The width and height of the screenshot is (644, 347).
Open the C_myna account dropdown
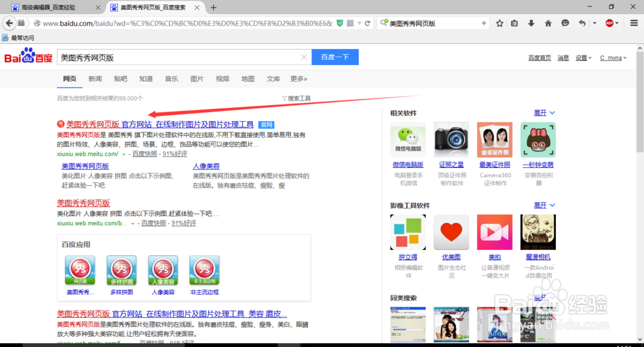pyautogui.click(x=613, y=58)
